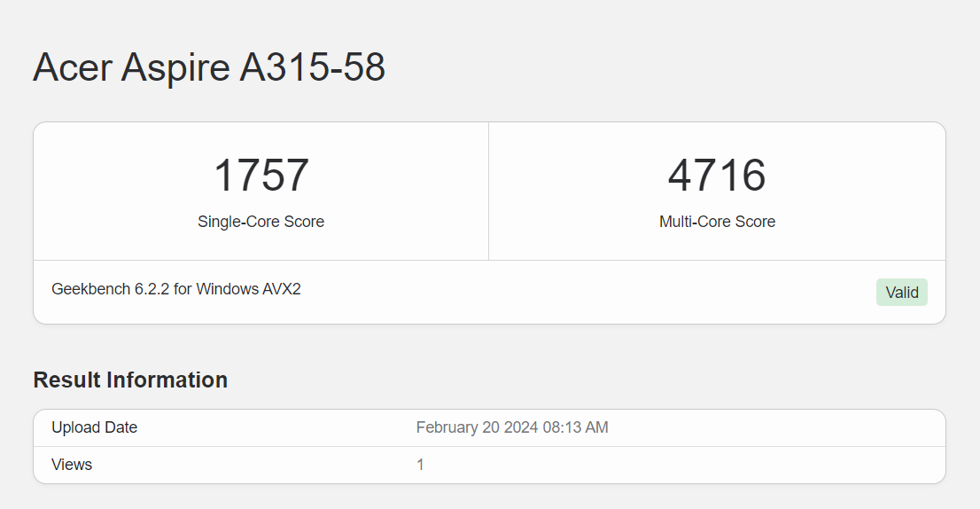The height and width of the screenshot is (509, 980).
Task: Click the February 20 2024 08:13 AM value
Action: click(512, 427)
